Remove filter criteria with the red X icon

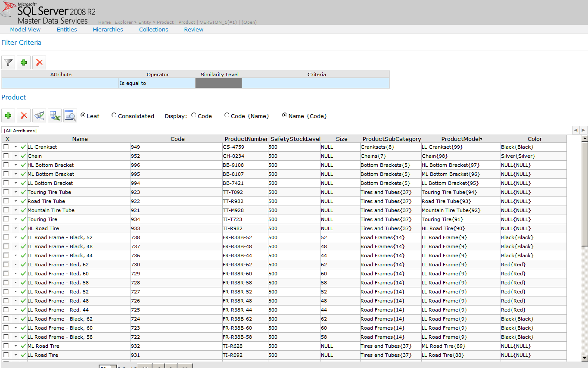coord(39,62)
